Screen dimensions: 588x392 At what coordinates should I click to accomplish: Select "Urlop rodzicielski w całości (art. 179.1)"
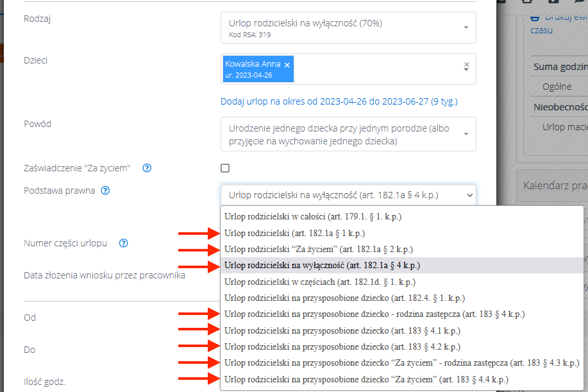(x=313, y=217)
